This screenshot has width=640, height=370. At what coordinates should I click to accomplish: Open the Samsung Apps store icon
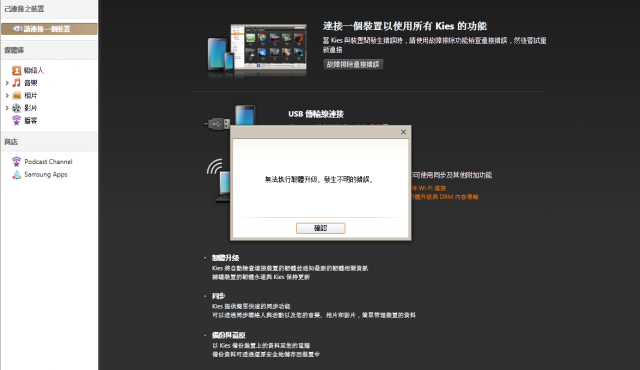[16, 174]
